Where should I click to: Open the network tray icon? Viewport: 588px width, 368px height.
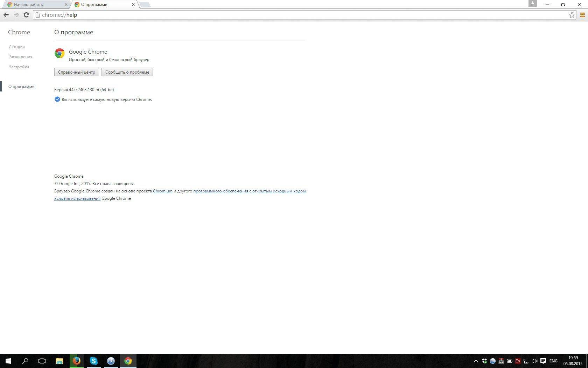526,361
